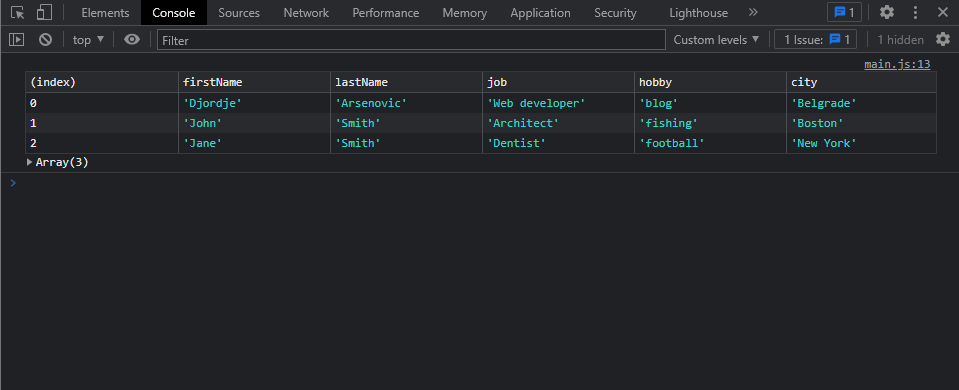Toggle the live expression eye icon
Viewport: 959px width, 390px height.
click(131, 40)
